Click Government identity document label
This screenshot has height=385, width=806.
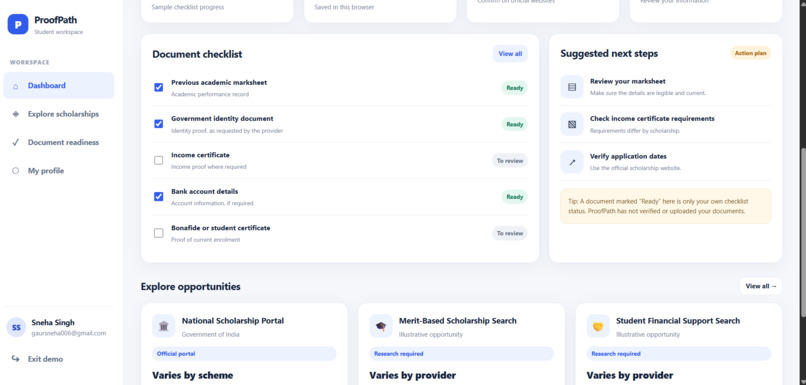pos(222,119)
